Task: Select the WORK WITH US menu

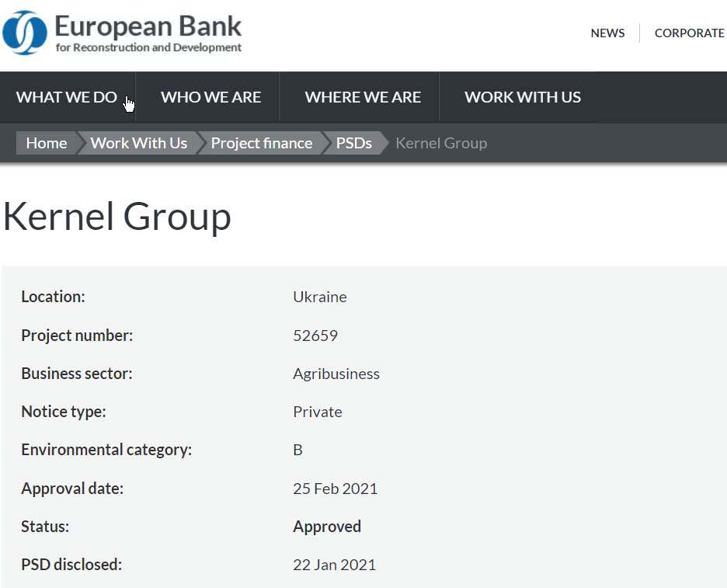Action: tap(523, 97)
